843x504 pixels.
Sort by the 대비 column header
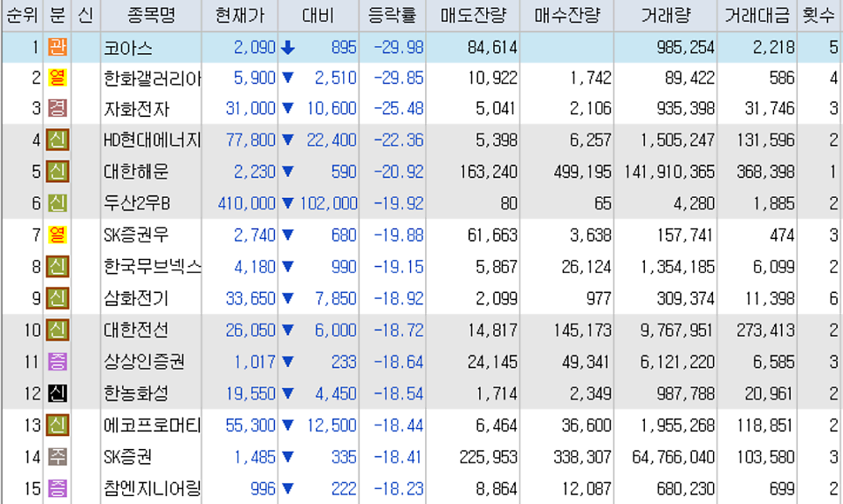pos(319,16)
